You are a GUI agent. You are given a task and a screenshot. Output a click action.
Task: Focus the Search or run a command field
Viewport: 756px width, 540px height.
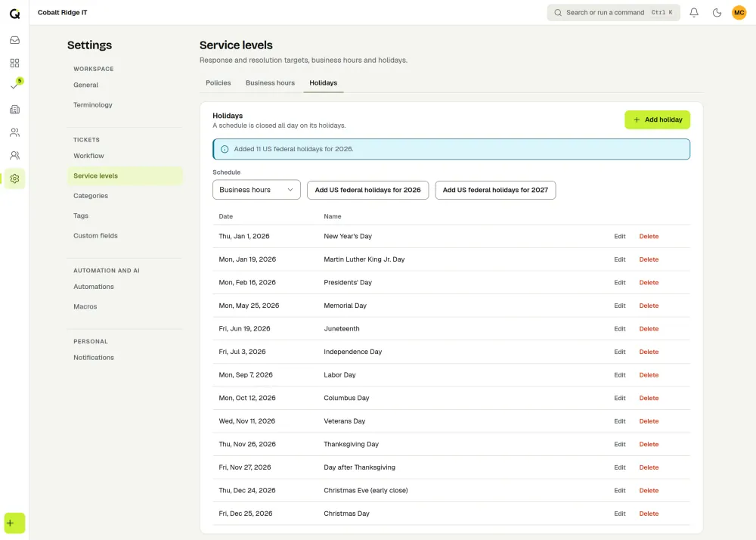click(613, 13)
